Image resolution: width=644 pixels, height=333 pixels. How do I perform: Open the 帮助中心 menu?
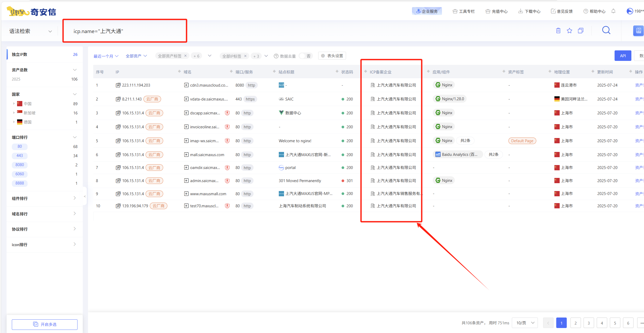(x=595, y=11)
